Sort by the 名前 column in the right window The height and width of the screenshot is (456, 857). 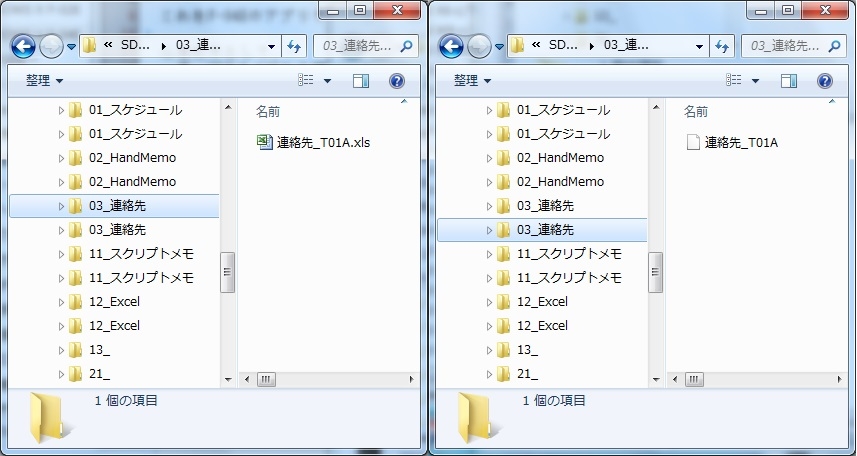click(696, 112)
